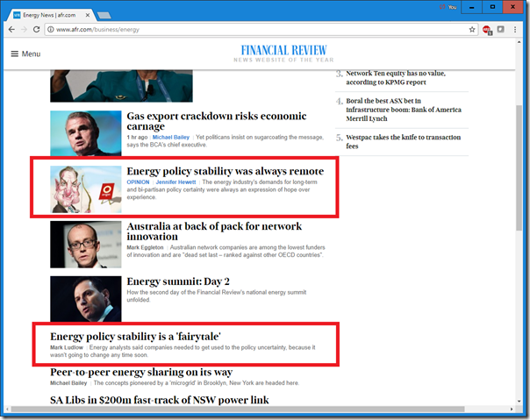Click 'Michael Bailey' byline under peer-to-peer article

pyautogui.click(x=68, y=383)
